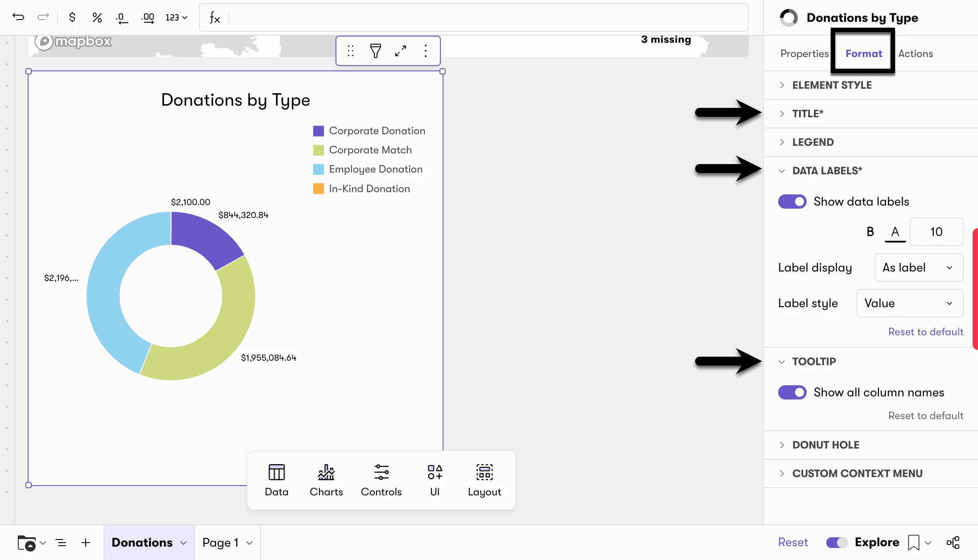
Task: Click Reset to default under data labels
Action: click(926, 332)
